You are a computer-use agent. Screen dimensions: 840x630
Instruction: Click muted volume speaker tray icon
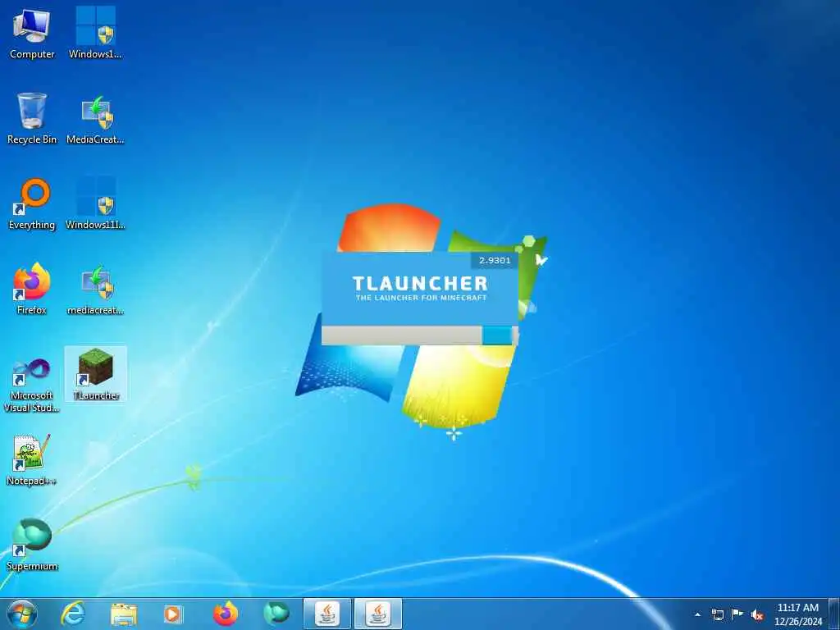pos(757,615)
